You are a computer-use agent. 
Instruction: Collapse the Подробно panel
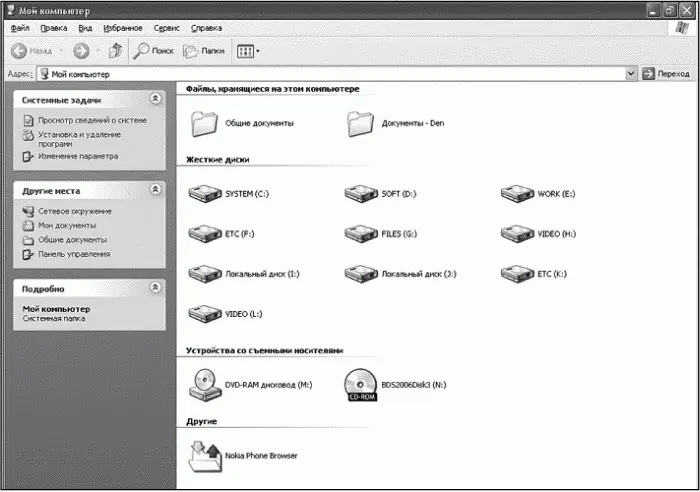click(x=154, y=287)
